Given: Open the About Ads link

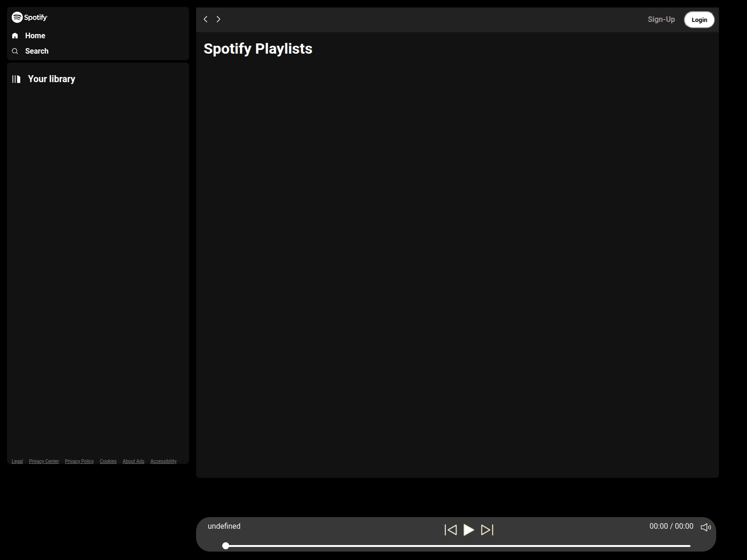Looking at the screenshot, I should pyautogui.click(x=134, y=461).
